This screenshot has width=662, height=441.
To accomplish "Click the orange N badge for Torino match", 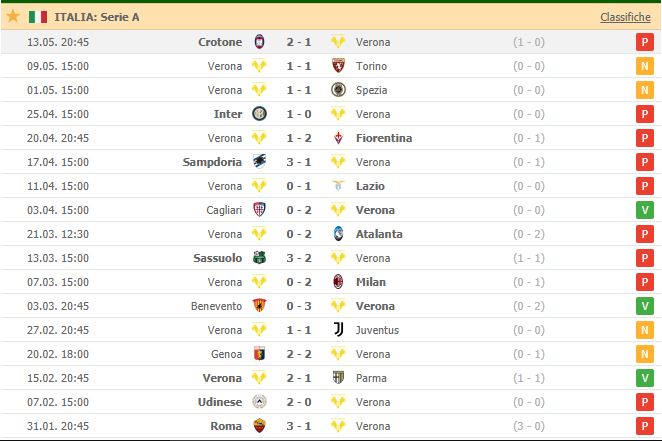I will tap(645, 66).
